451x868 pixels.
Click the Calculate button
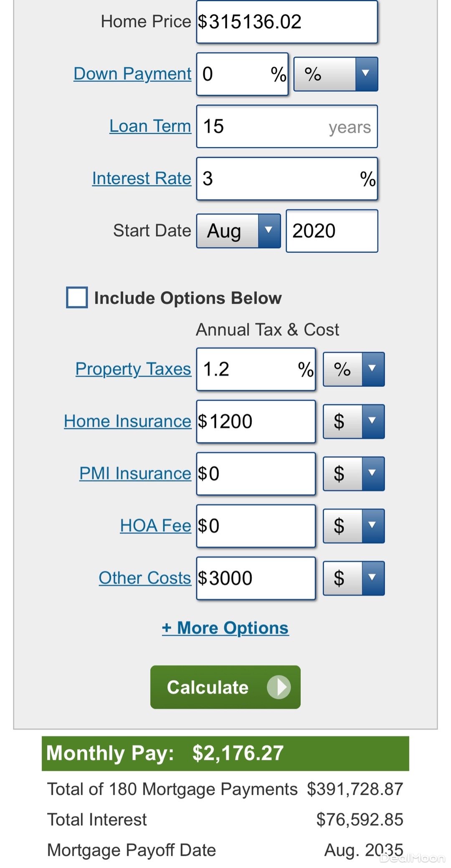pyautogui.click(x=225, y=687)
